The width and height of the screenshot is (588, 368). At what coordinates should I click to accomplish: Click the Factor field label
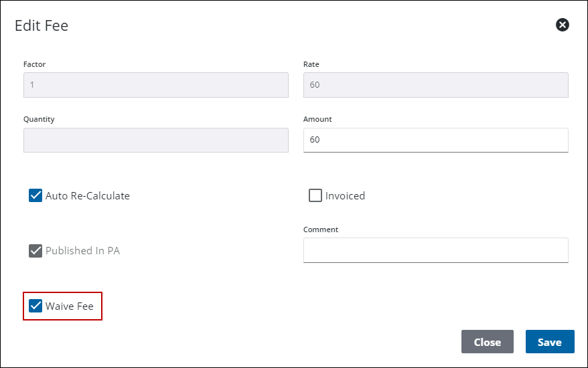[x=34, y=64]
